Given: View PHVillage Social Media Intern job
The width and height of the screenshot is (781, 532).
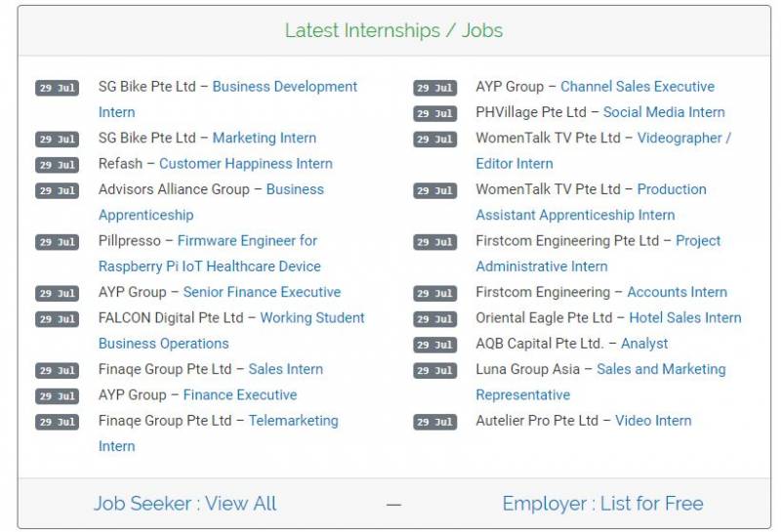Looking at the screenshot, I should click(x=664, y=112).
